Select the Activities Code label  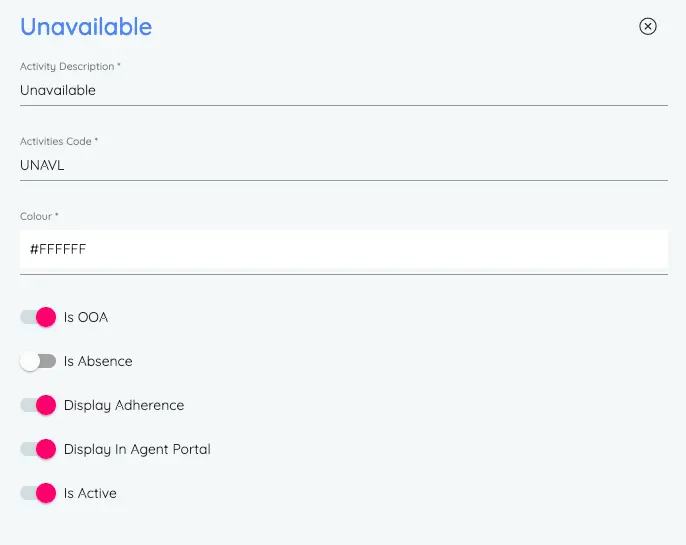[59, 141]
